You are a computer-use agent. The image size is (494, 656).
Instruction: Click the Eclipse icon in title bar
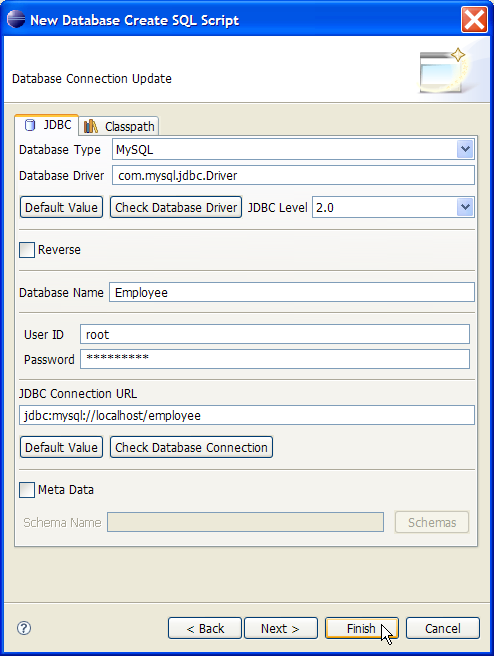(16, 19)
